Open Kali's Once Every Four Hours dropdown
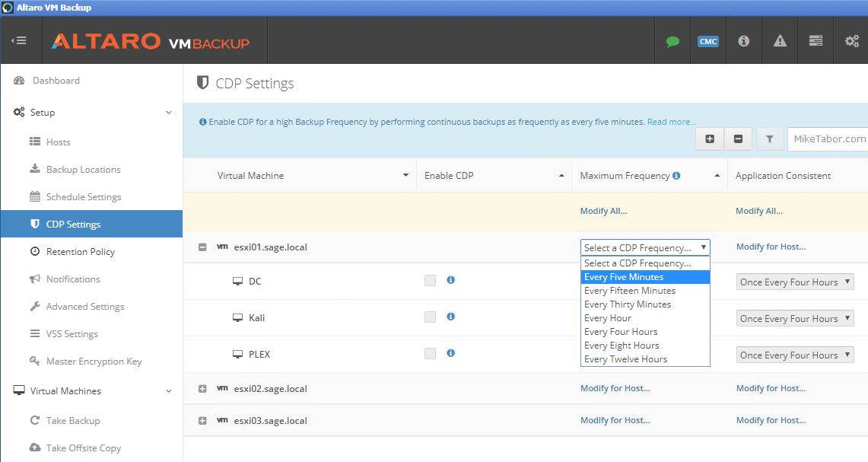Image resolution: width=868 pixels, height=462 pixels. point(795,318)
